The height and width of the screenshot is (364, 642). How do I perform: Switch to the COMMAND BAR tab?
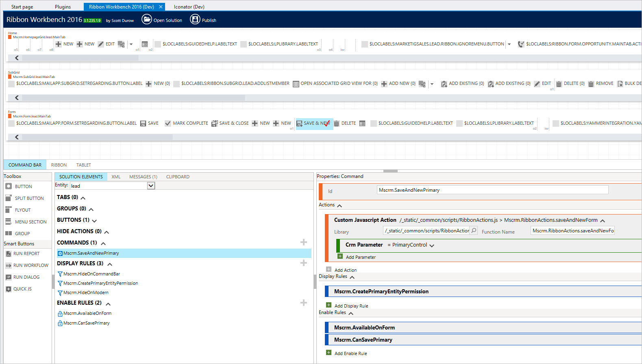[x=25, y=165]
